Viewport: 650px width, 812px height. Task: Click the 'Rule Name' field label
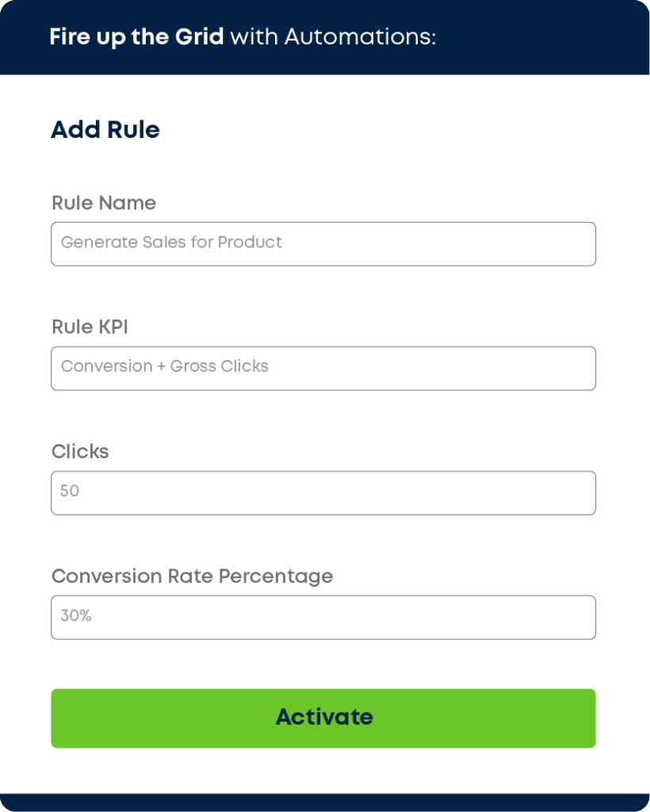point(104,203)
